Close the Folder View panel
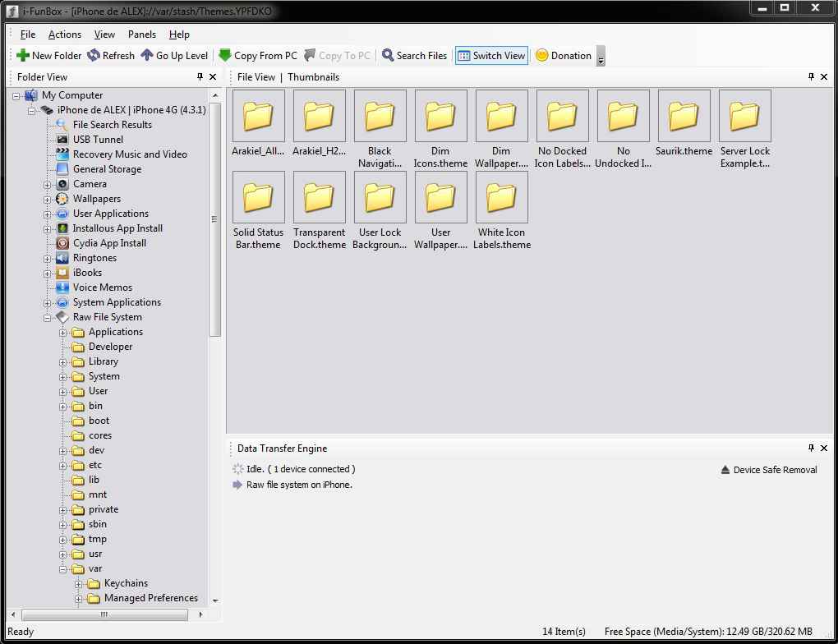The image size is (838, 644). click(213, 76)
